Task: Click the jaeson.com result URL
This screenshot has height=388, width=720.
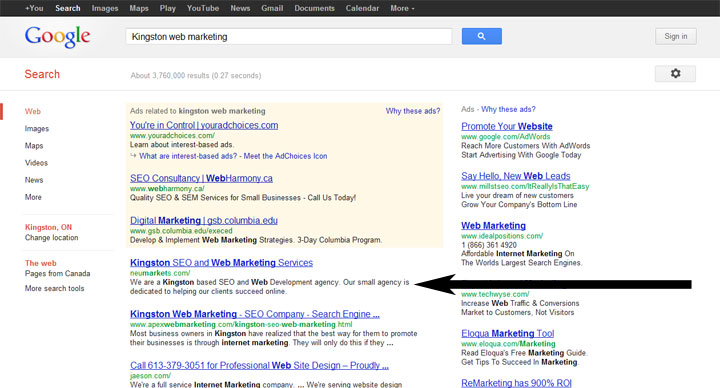Action: pyautogui.click(x=150, y=376)
